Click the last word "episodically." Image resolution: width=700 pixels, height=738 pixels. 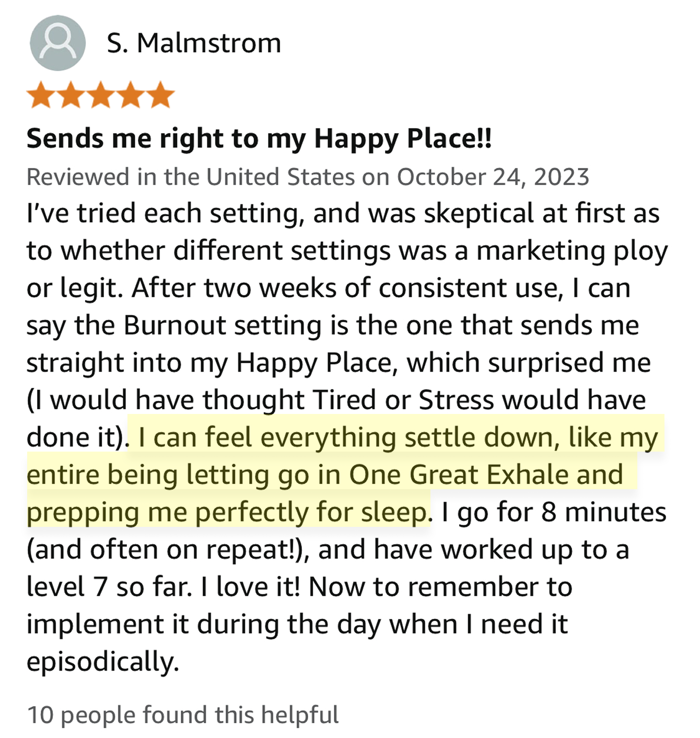(x=103, y=662)
